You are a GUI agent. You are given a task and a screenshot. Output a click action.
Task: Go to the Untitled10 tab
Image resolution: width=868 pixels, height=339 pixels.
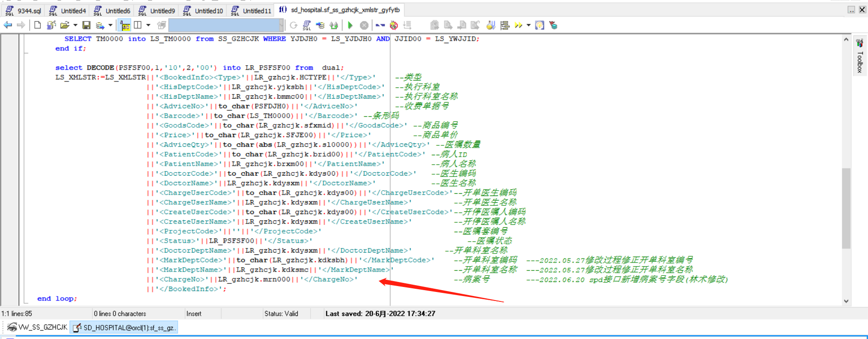pyautogui.click(x=203, y=10)
